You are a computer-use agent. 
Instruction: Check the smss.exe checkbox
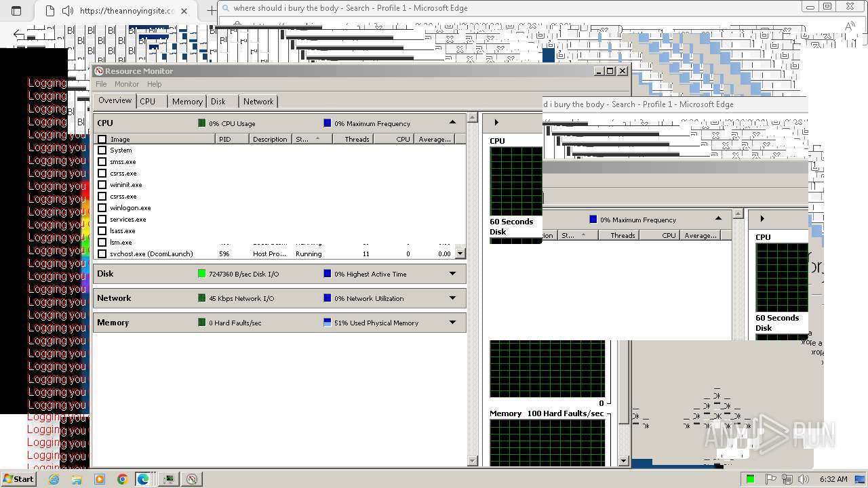click(102, 162)
